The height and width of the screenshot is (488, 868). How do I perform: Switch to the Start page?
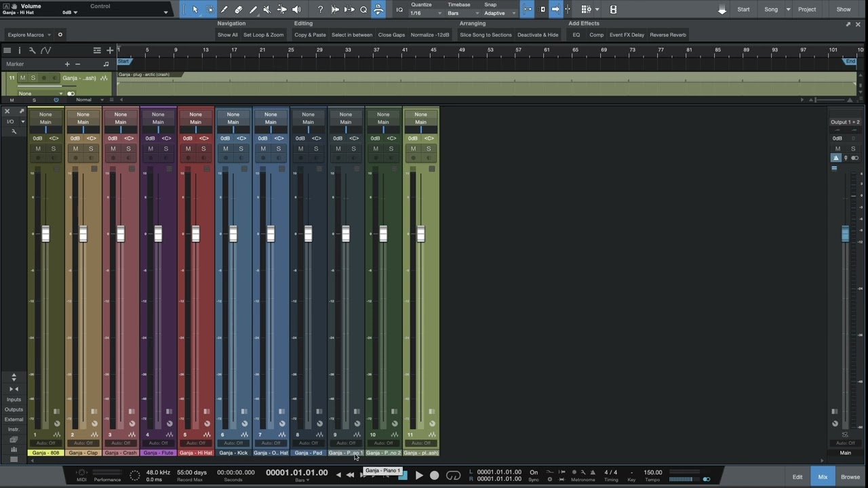point(743,9)
